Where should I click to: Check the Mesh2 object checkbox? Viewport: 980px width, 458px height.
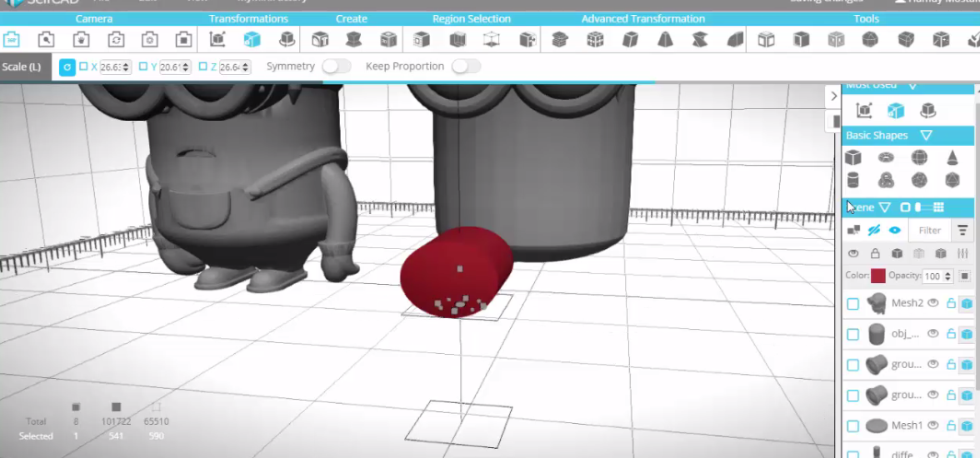click(852, 304)
